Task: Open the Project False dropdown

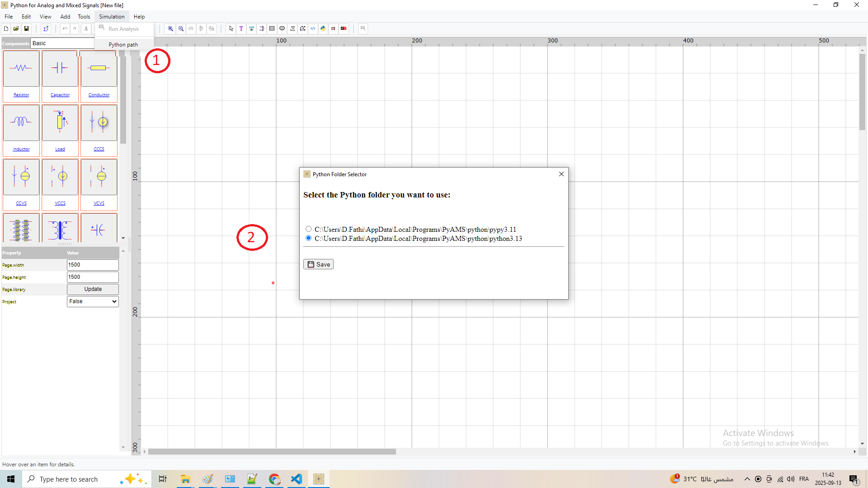Action: pyautogui.click(x=93, y=301)
